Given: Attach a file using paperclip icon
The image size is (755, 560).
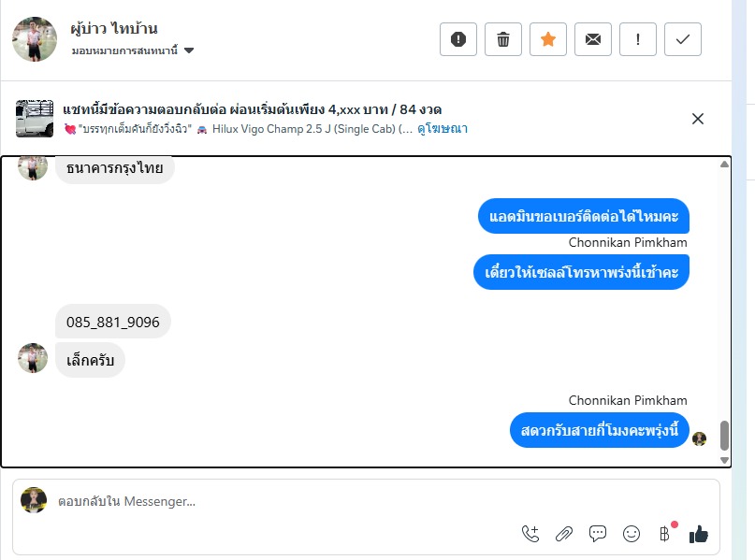Looking at the screenshot, I should click(x=564, y=534).
